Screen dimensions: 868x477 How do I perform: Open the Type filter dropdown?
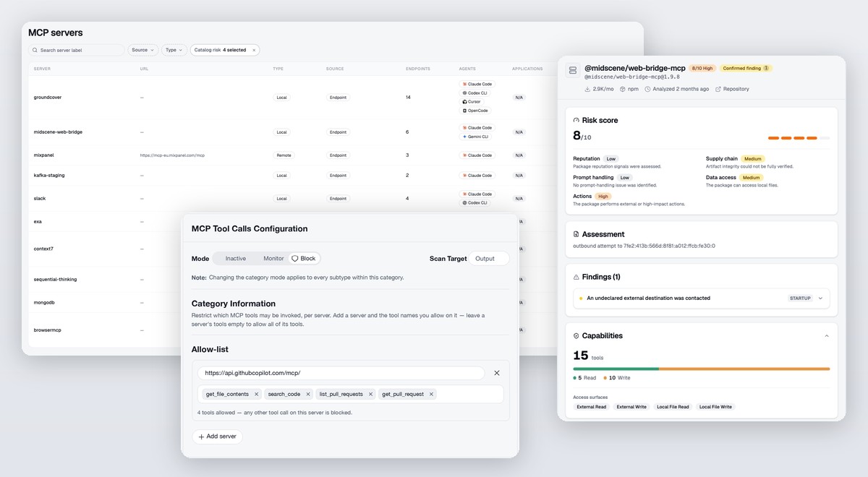(x=174, y=50)
